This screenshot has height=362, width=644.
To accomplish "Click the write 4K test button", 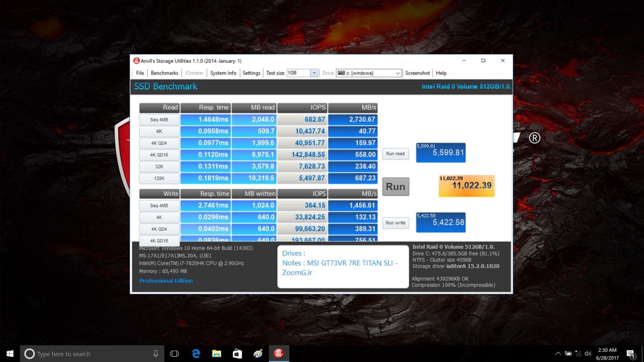I will point(159,217).
